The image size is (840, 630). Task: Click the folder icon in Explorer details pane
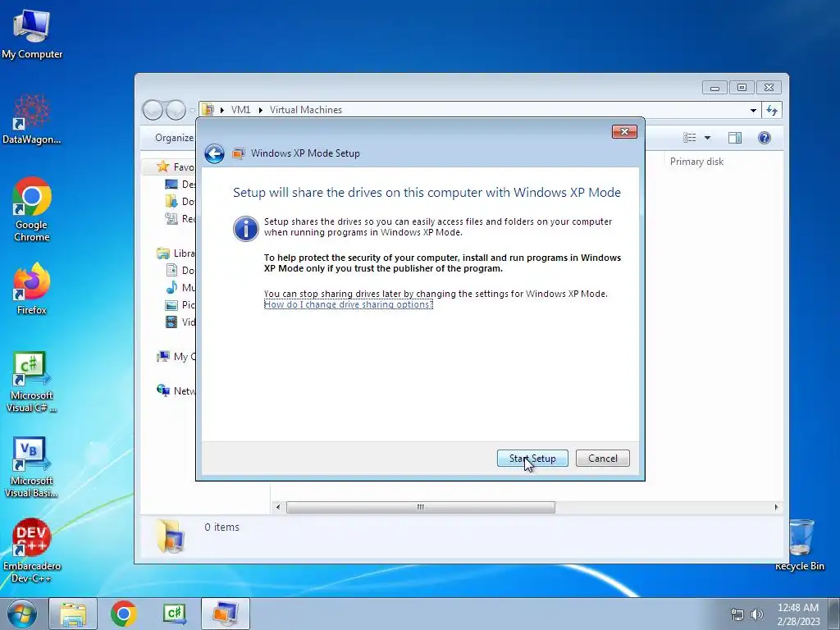coord(171,536)
